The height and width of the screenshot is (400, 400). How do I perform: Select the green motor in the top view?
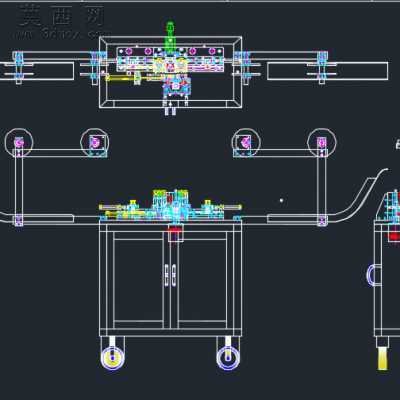[170, 36]
